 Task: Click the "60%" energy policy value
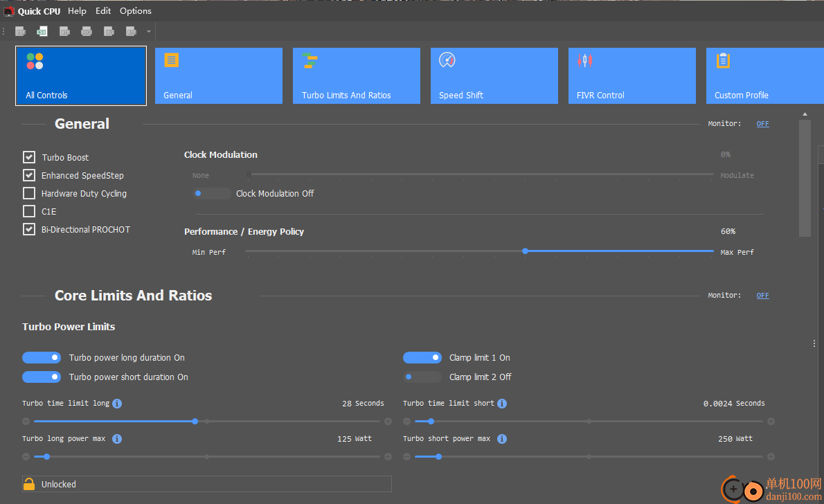[728, 231]
